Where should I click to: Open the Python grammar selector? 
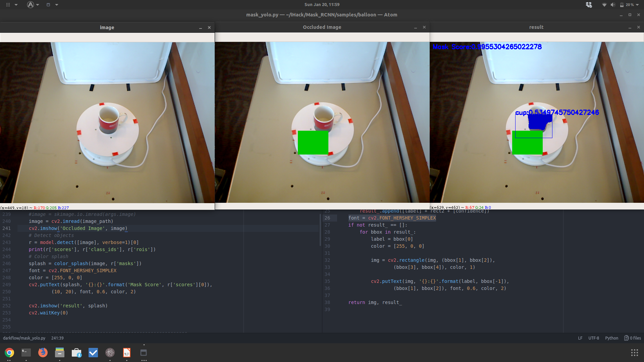click(611, 338)
